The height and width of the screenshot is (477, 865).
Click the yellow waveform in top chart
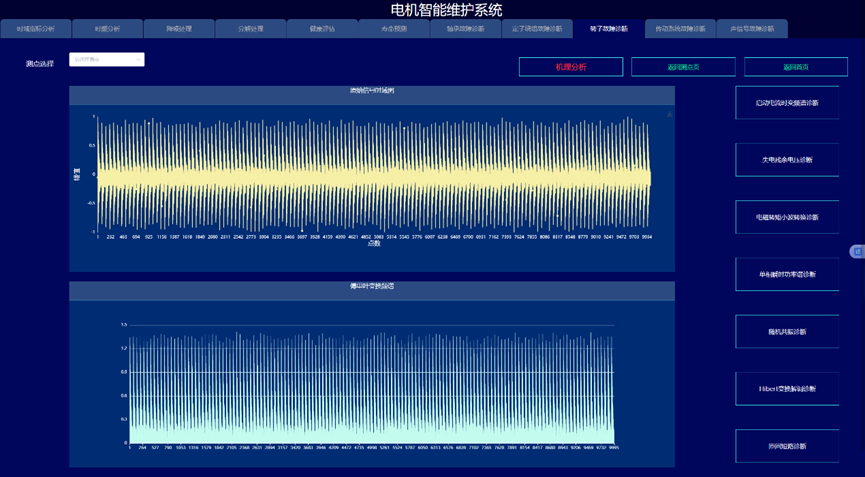372,175
